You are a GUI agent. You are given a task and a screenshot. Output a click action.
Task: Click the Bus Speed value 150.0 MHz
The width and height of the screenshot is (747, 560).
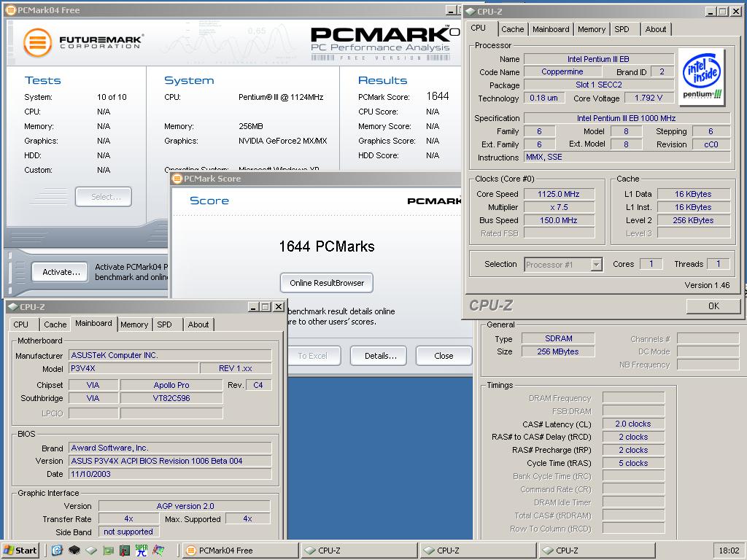coord(559,220)
